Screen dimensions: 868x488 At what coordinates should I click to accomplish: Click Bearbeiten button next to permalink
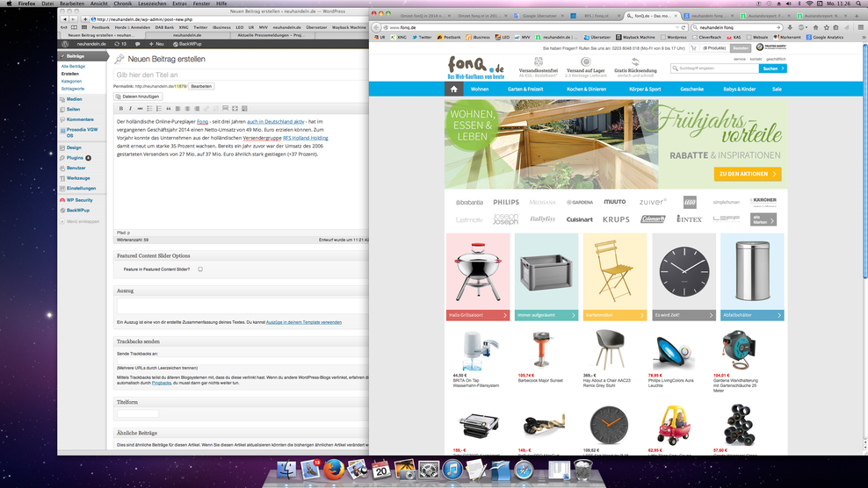point(201,86)
